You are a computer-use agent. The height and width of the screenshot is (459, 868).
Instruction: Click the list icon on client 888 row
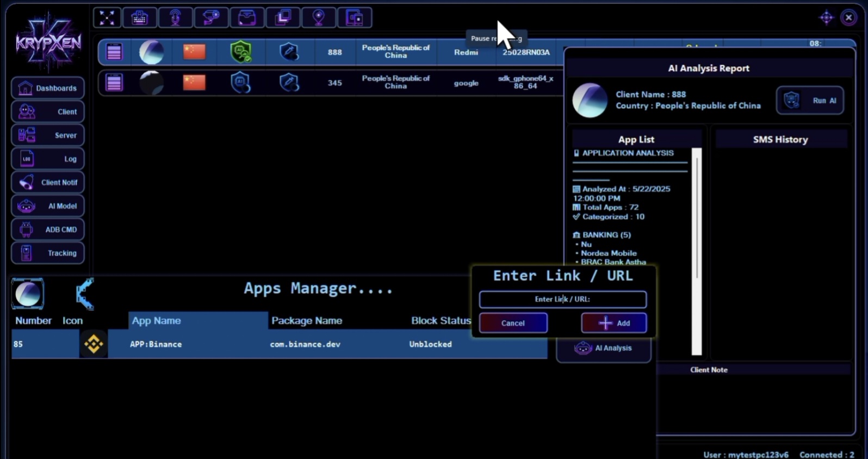(114, 52)
